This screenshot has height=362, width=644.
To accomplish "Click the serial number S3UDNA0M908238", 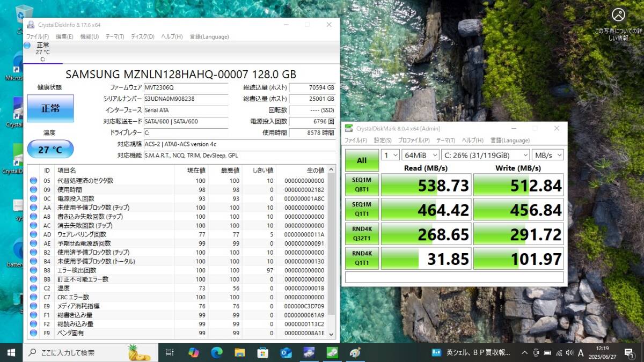I will click(x=186, y=99).
